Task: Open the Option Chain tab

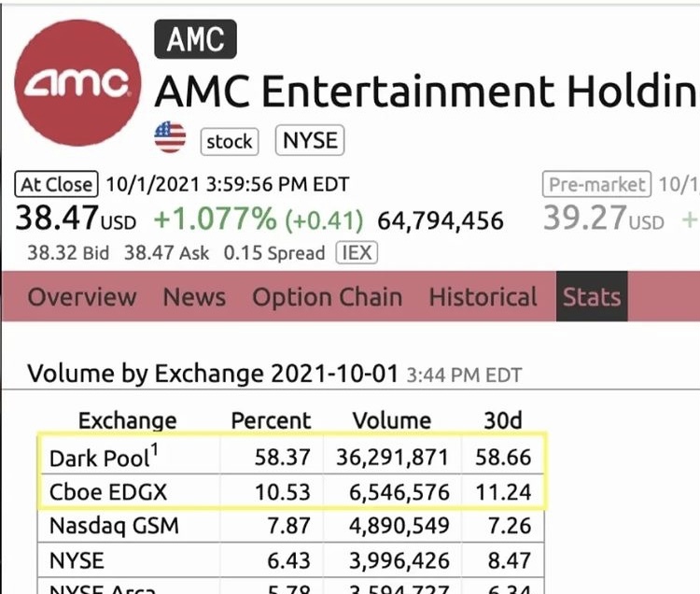Action: (327, 297)
